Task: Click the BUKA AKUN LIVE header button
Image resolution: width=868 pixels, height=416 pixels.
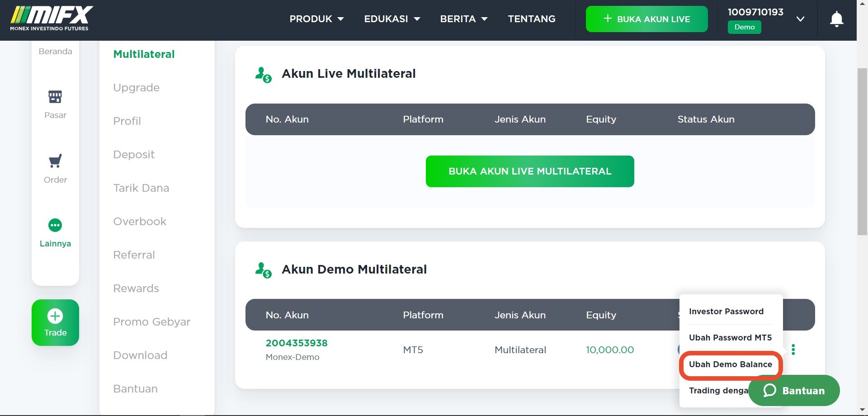Action: coord(646,19)
